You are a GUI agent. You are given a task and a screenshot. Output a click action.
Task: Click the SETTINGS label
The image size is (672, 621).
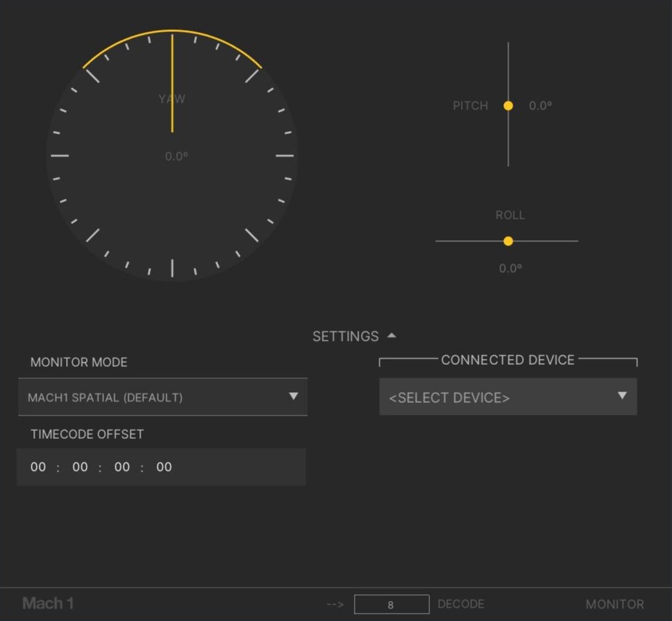(345, 336)
